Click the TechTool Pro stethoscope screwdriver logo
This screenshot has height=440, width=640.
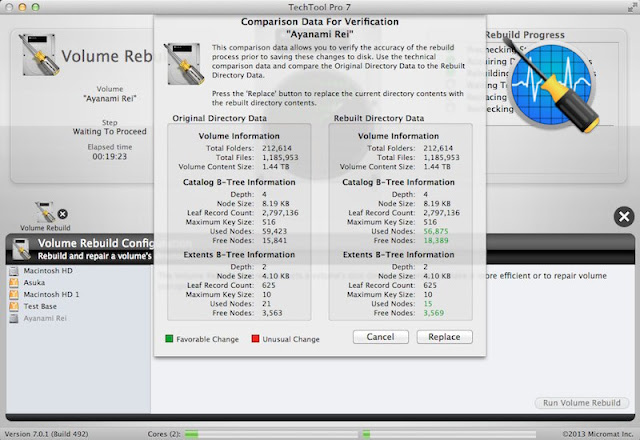(x=552, y=85)
